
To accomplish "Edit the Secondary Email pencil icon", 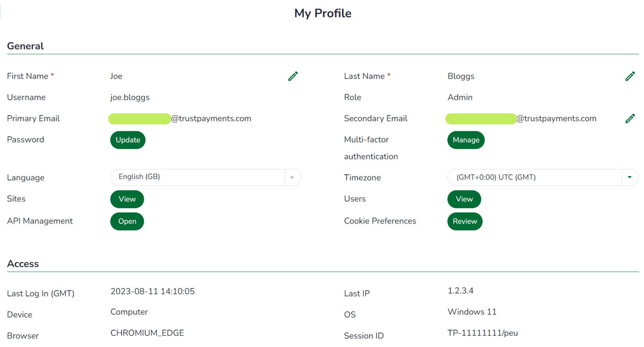I will [630, 118].
